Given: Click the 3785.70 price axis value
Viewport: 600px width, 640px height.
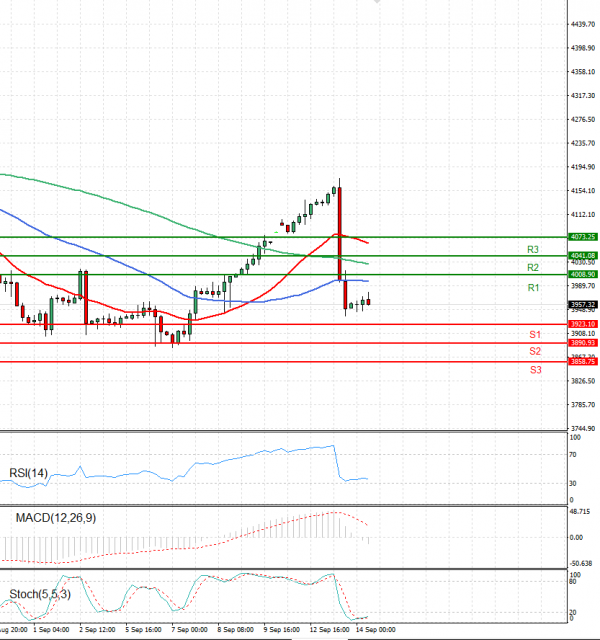Looking at the screenshot, I should 583,404.
